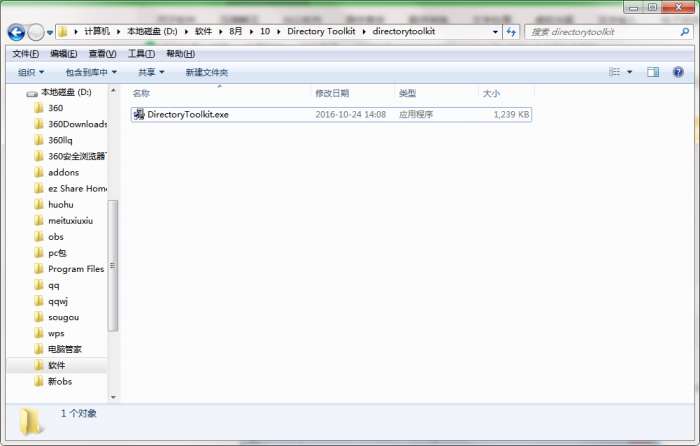This screenshot has width=700, height=446.
Task: Open the 文件(F) menu
Action: click(x=25, y=54)
